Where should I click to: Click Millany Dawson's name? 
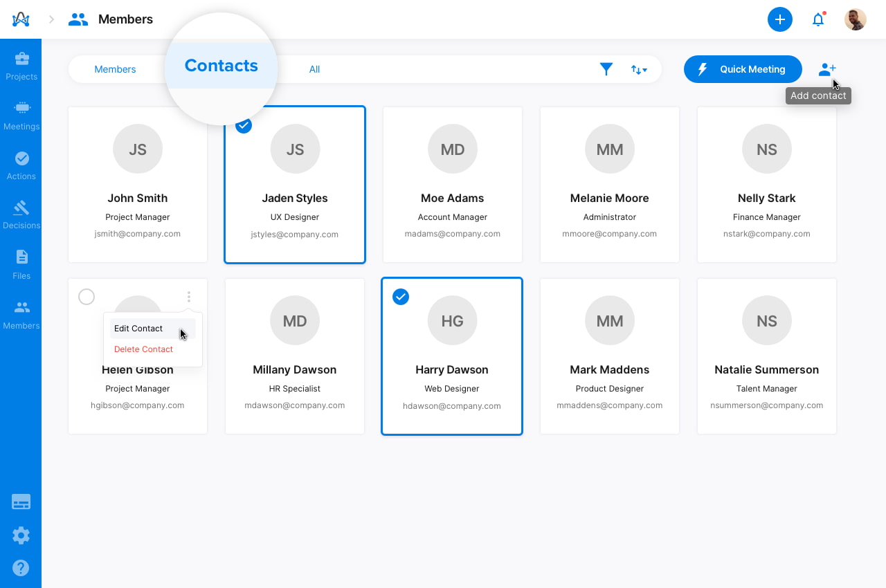tap(295, 369)
